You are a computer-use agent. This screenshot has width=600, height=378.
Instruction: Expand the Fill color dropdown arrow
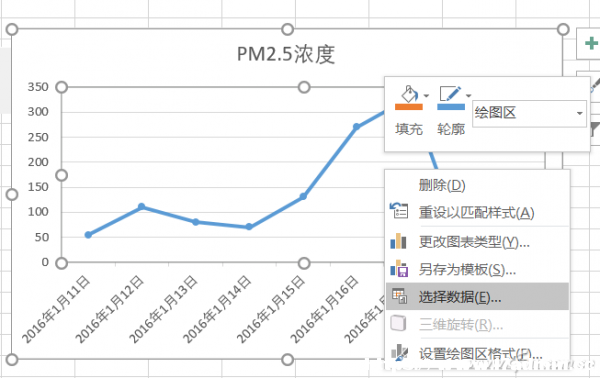point(426,96)
